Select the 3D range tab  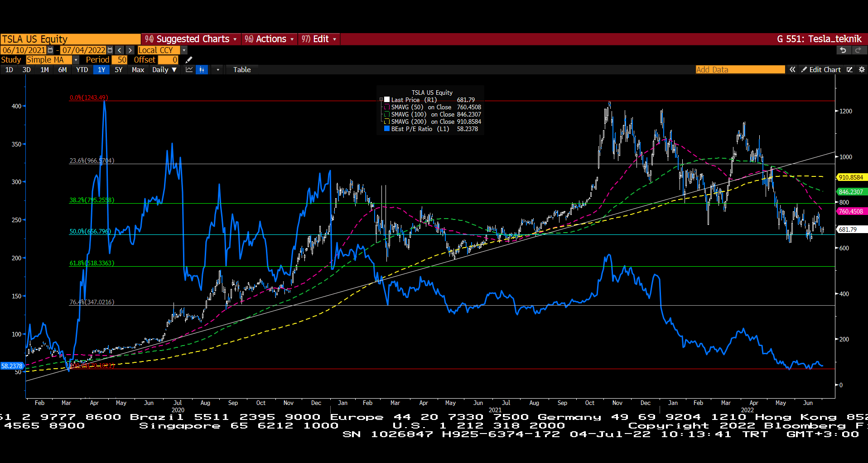point(27,70)
